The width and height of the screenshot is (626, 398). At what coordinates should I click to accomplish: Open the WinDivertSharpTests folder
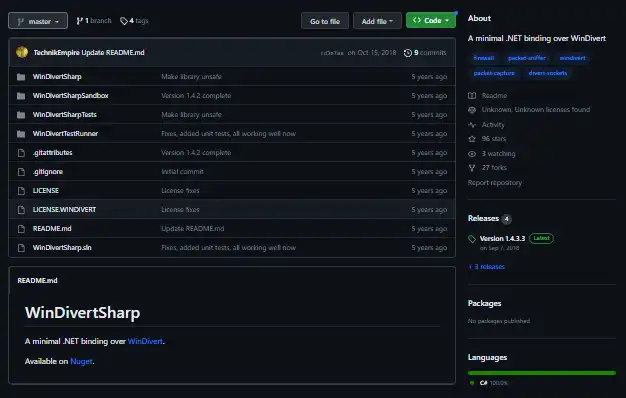[65, 115]
